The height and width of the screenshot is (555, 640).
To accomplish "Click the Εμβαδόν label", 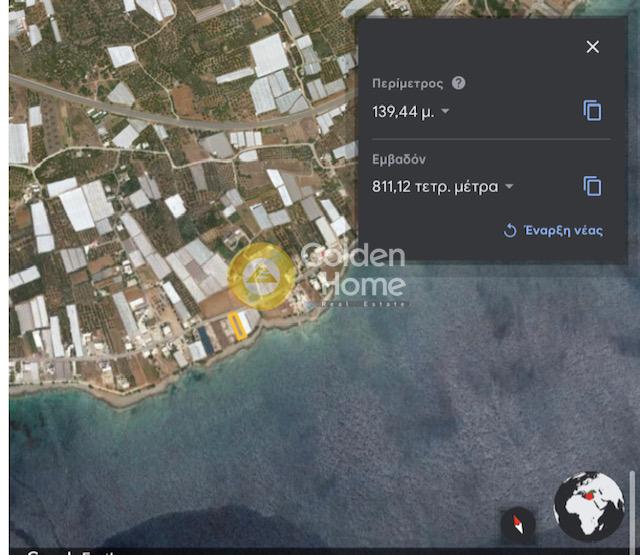I will click(x=400, y=159).
